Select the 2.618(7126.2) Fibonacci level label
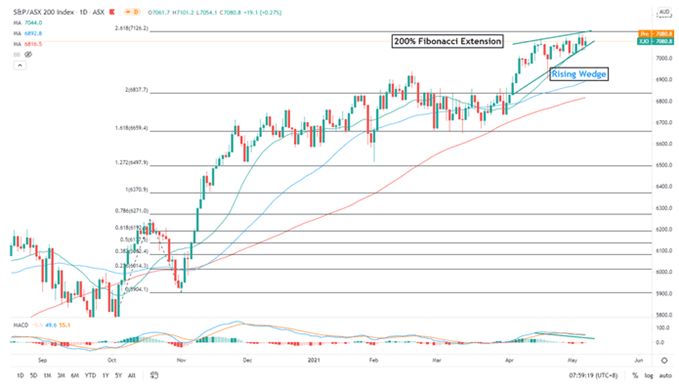This screenshot has height=388, width=679. [131, 28]
